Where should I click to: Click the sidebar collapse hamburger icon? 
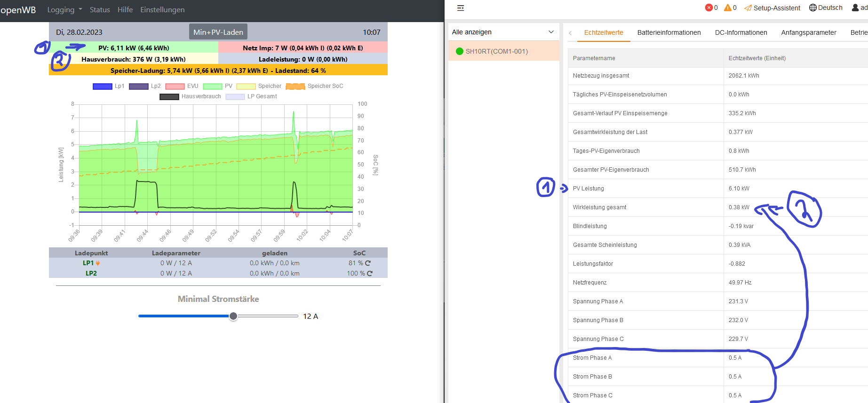pyautogui.click(x=461, y=8)
